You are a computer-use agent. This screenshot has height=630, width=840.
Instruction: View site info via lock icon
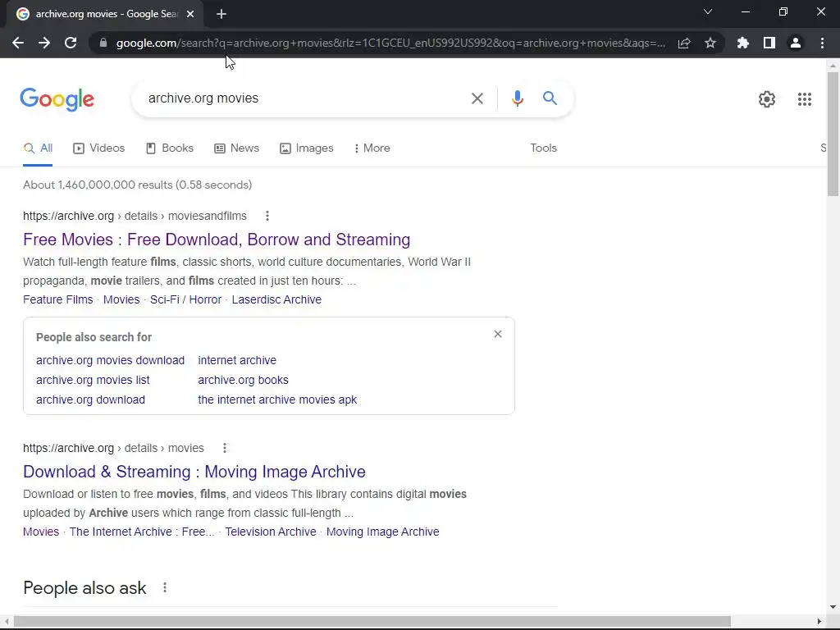103,43
